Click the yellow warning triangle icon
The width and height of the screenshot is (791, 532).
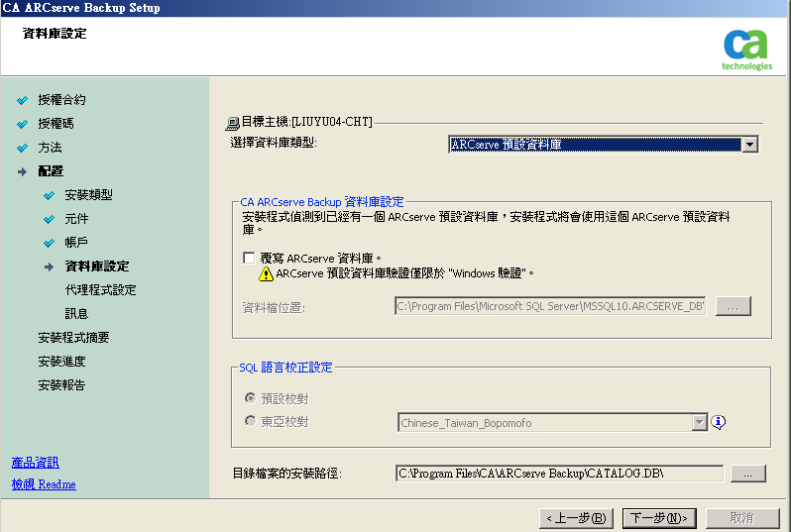[x=266, y=273]
